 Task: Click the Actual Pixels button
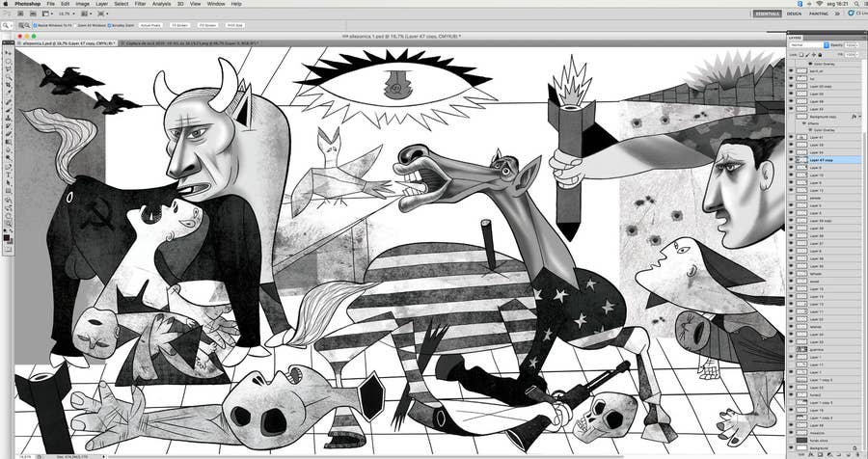(x=150, y=25)
